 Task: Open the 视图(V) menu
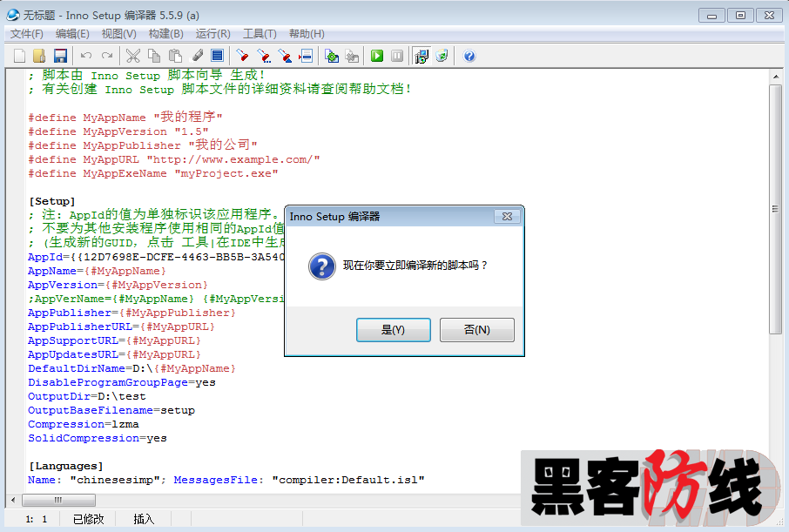point(118,34)
